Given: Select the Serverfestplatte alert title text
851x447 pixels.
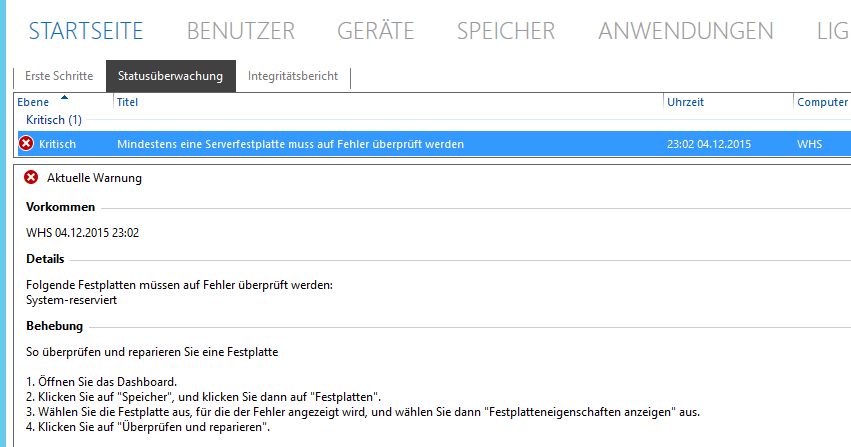Looking at the screenshot, I should [x=290, y=144].
